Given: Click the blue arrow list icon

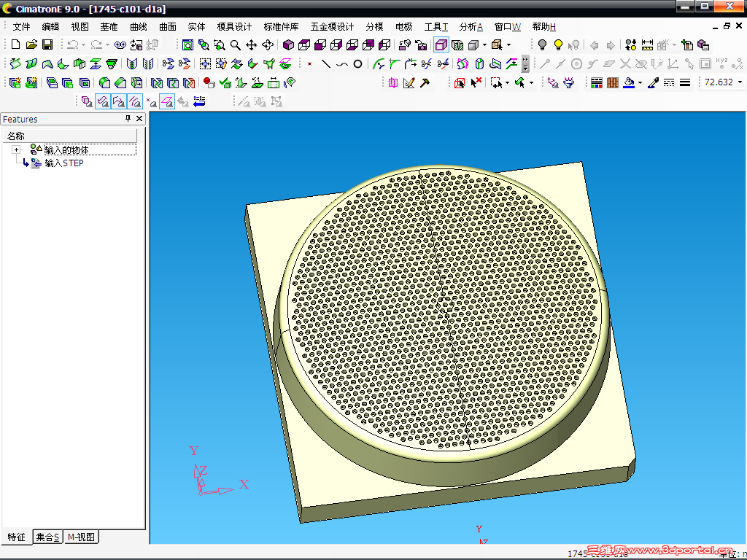Looking at the screenshot, I should [x=199, y=101].
